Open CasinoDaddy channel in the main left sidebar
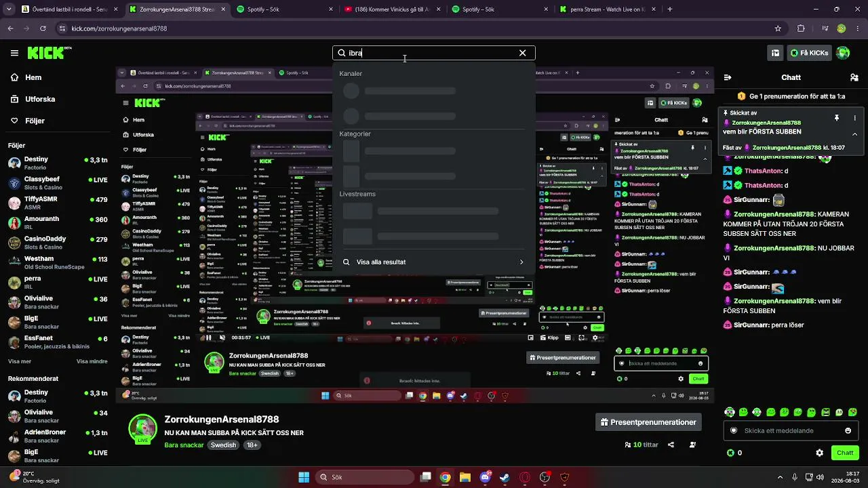 58,243
